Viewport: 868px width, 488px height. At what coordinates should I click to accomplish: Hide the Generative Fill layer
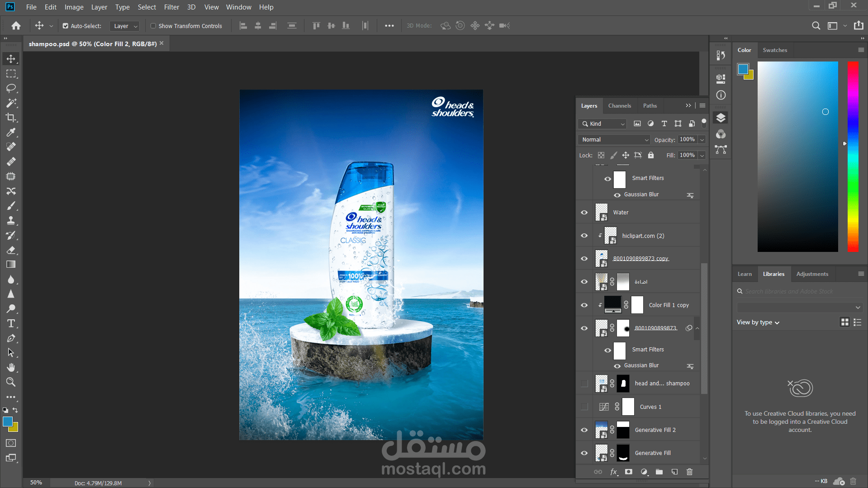coord(584,453)
